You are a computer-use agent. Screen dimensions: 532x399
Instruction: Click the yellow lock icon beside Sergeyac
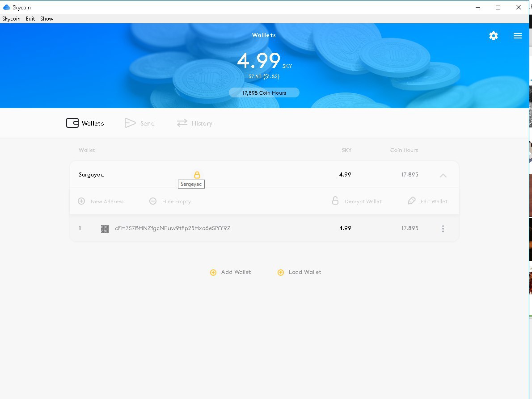[x=197, y=175]
